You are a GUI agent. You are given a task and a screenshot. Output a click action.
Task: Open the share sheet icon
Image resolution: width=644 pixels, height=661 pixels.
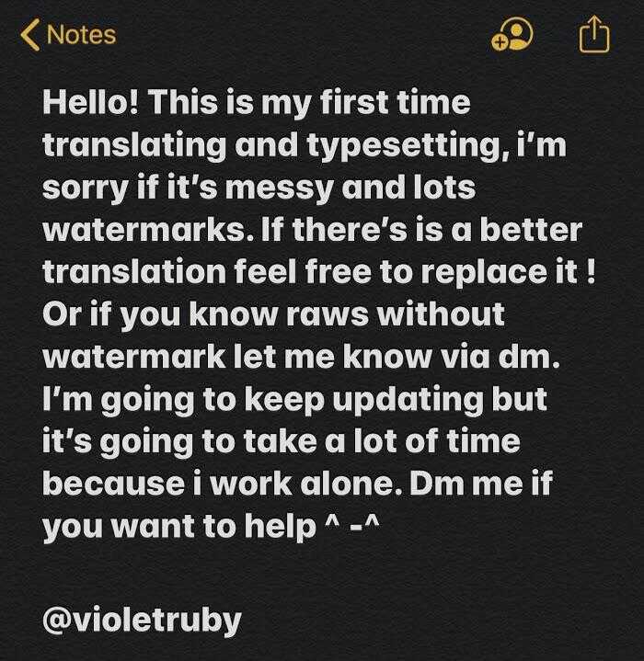(x=594, y=34)
